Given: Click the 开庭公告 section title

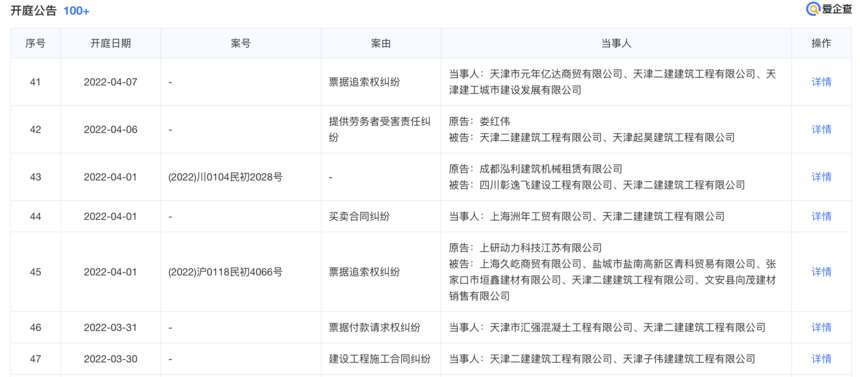Looking at the screenshot, I should click(33, 11).
